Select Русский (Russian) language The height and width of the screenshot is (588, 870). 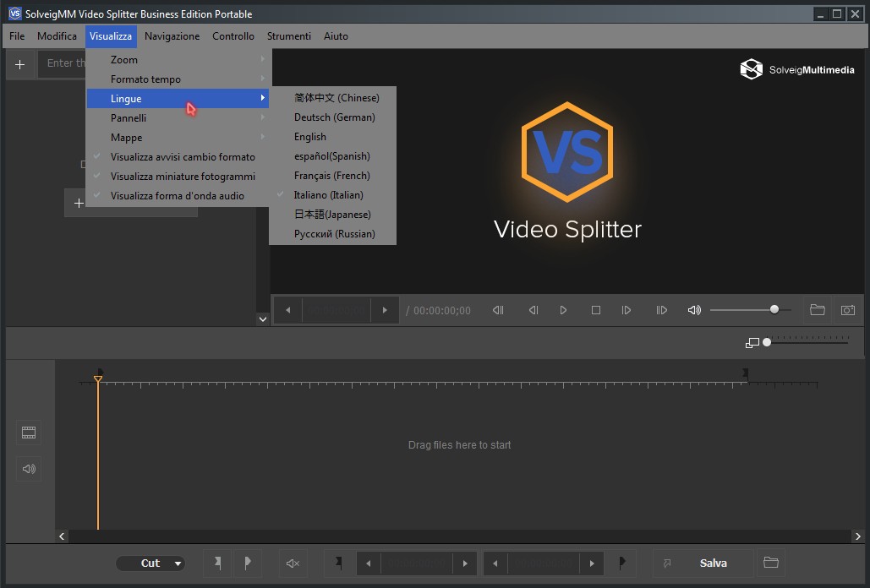click(x=333, y=233)
